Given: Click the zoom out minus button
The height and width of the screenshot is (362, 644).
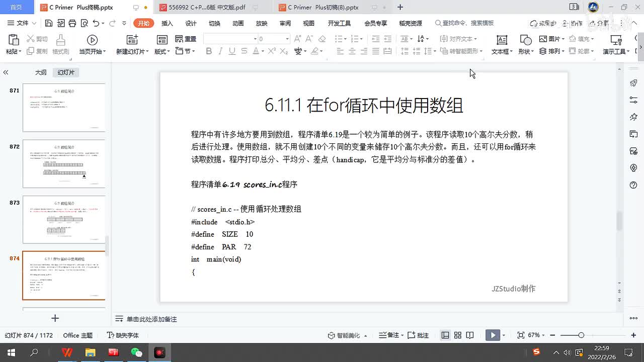Looking at the screenshot, I should [x=553, y=335].
